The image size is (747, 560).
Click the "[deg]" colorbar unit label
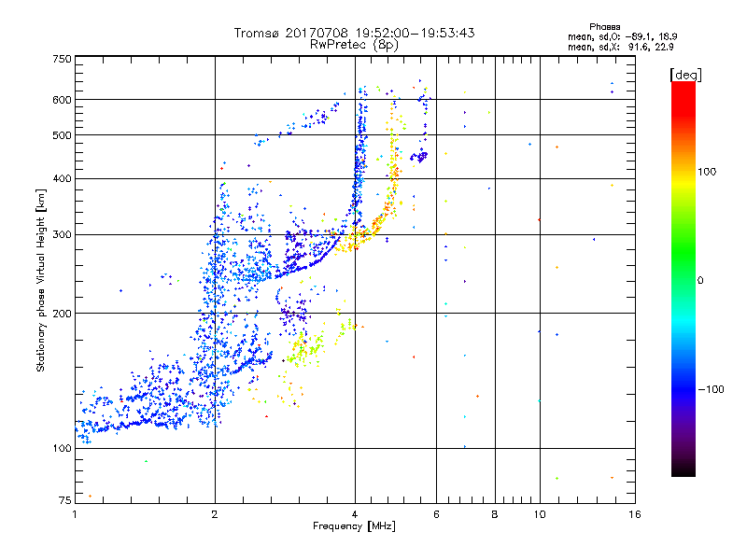[x=685, y=75]
